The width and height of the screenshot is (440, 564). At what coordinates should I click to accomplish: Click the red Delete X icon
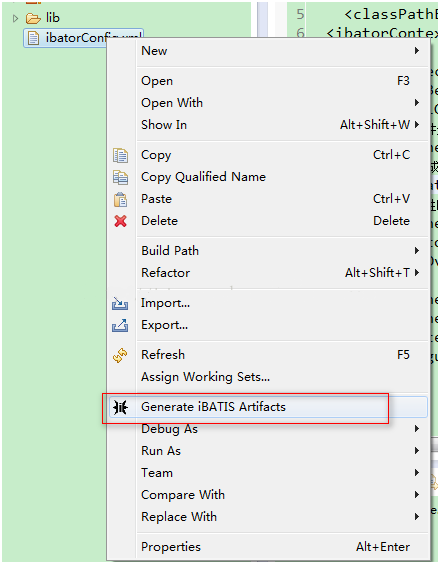[x=120, y=221]
